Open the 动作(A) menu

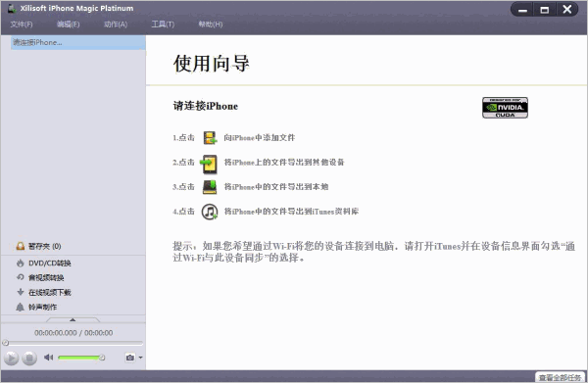(116, 24)
